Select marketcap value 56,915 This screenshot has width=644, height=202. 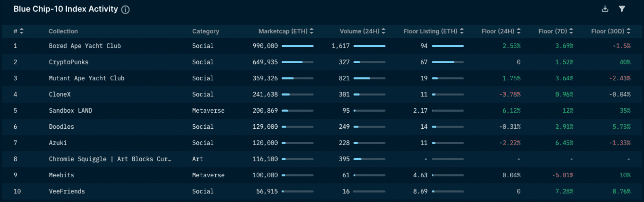pos(267,191)
